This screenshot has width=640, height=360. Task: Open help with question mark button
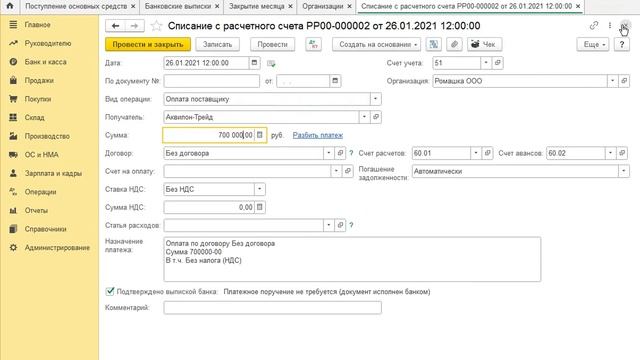click(622, 44)
